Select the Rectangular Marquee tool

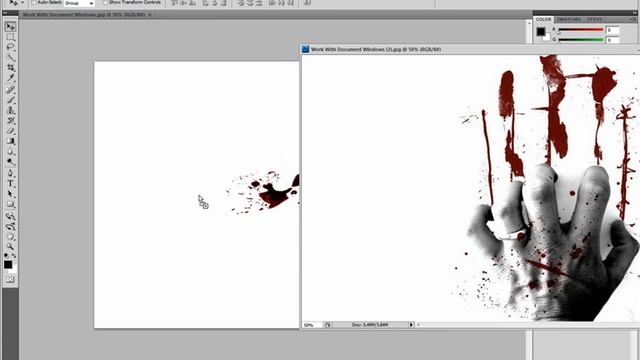pos(10,37)
